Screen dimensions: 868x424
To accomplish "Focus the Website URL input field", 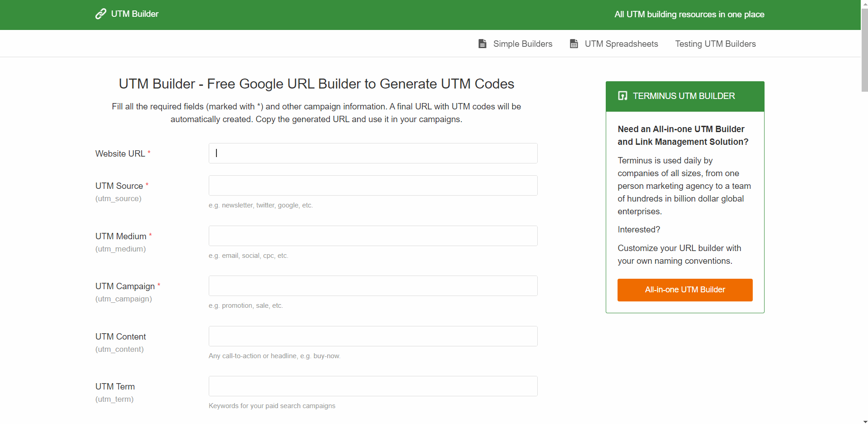I will click(x=373, y=153).
